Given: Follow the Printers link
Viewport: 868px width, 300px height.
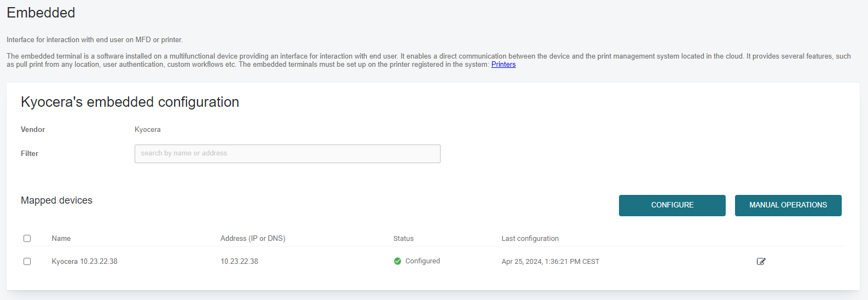Looking at the screenshot, I should [x=504, y=65].
